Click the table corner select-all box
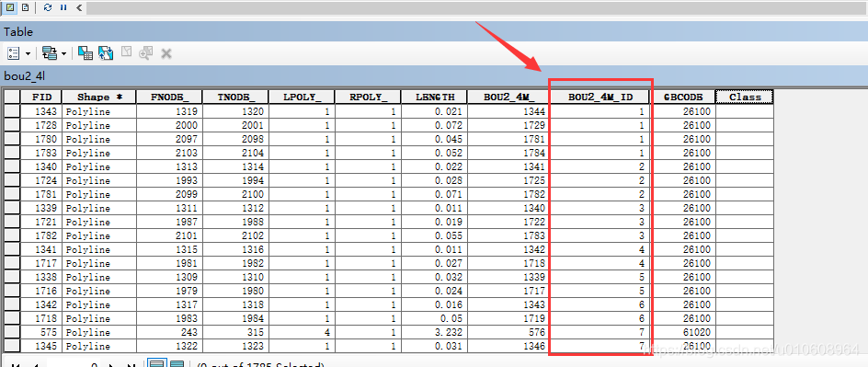Screen dimensions: 868x367 (x=12, y=97)
